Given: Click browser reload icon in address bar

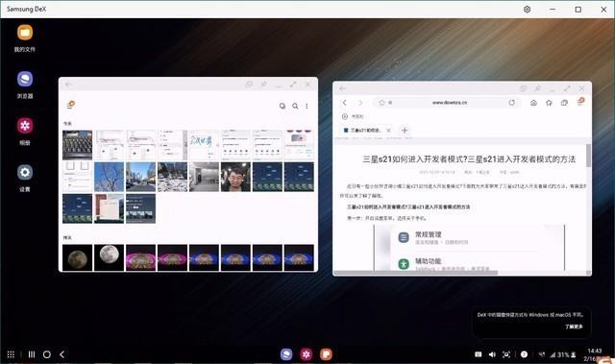Looking at the screenshot, I should point(511,103).
